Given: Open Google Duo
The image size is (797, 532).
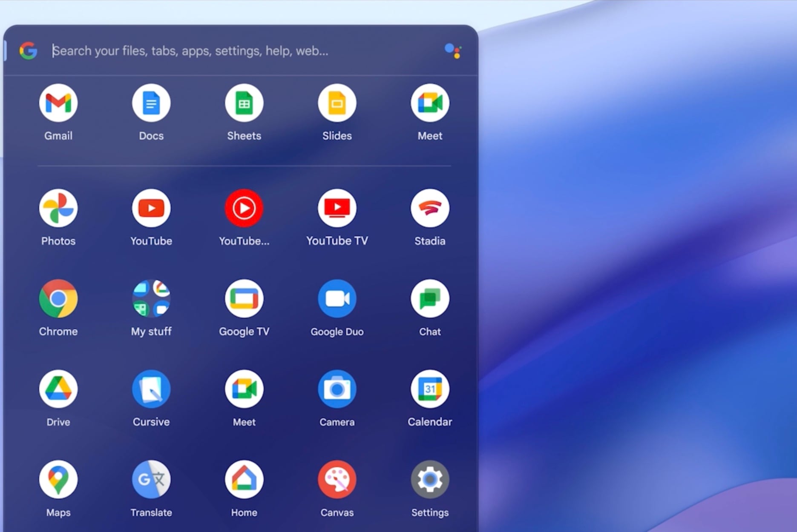Looking at the screenshot, I should [x=337, y=299].
